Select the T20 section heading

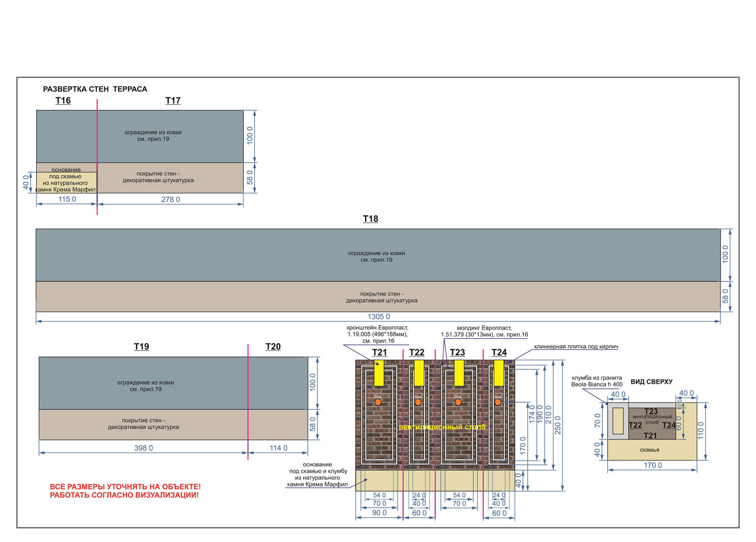tap(273, 347)
